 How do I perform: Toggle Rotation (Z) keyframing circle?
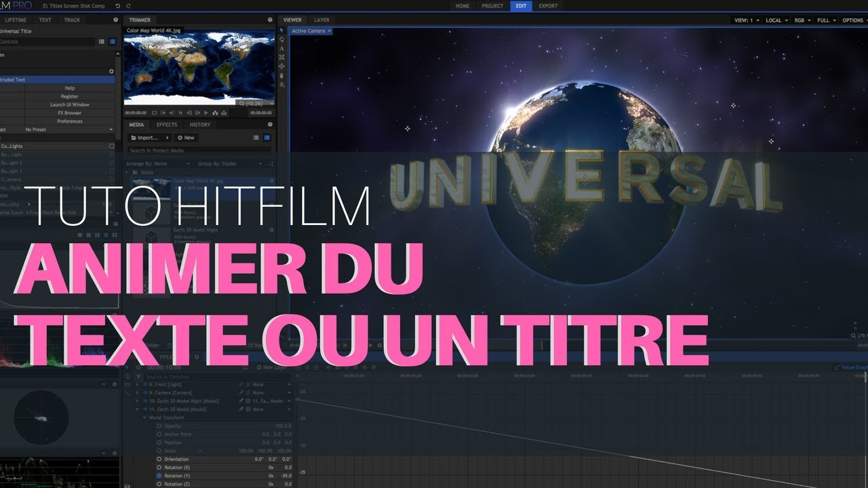[x=159, y=484]
